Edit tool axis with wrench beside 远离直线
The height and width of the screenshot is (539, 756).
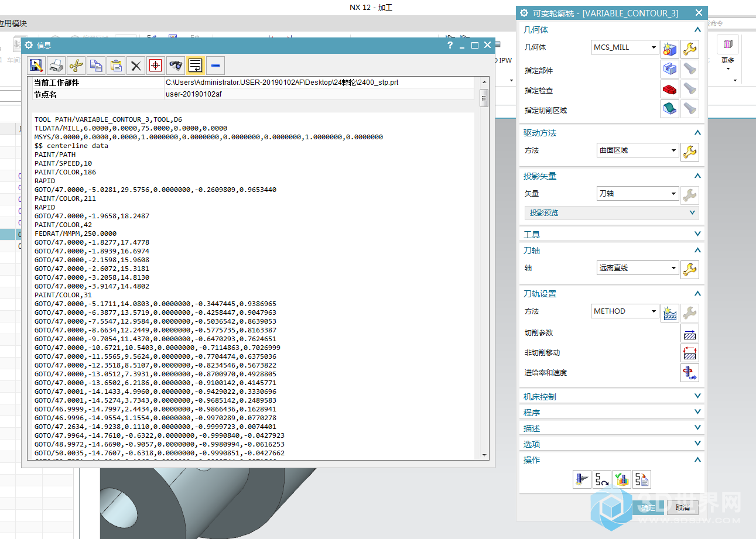tap(690, 270)
